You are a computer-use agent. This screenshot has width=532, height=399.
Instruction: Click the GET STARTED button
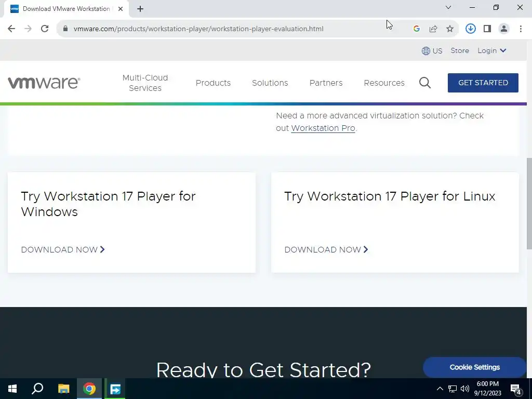(x=483, y=83)
